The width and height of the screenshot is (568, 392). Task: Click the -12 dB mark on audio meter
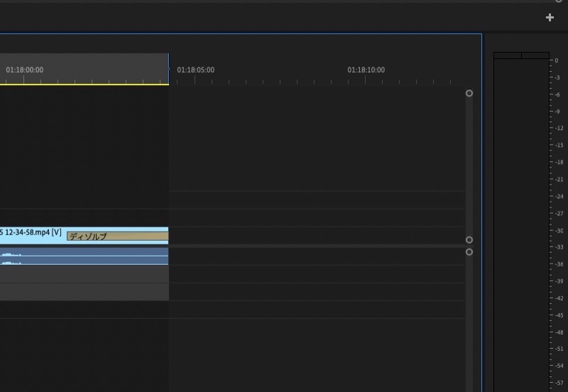(559, 129)
